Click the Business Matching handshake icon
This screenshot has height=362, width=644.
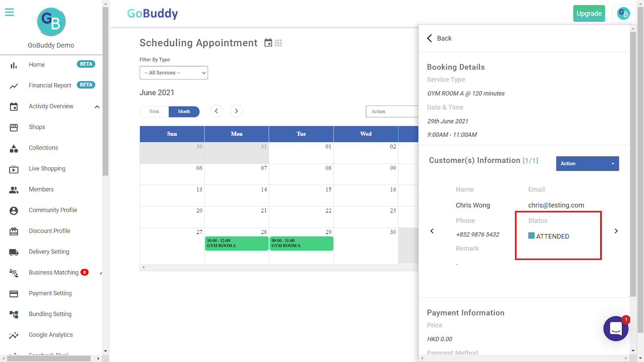14,273
